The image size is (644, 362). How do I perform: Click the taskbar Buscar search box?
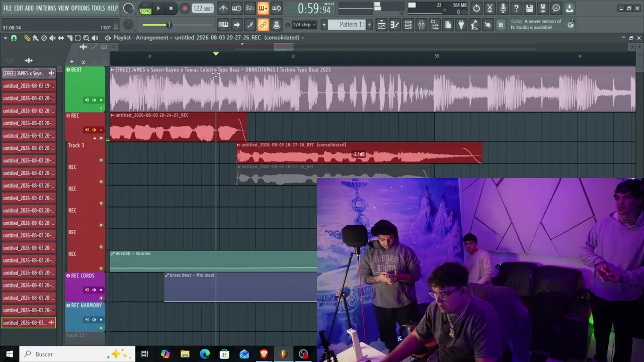(77, 354)
